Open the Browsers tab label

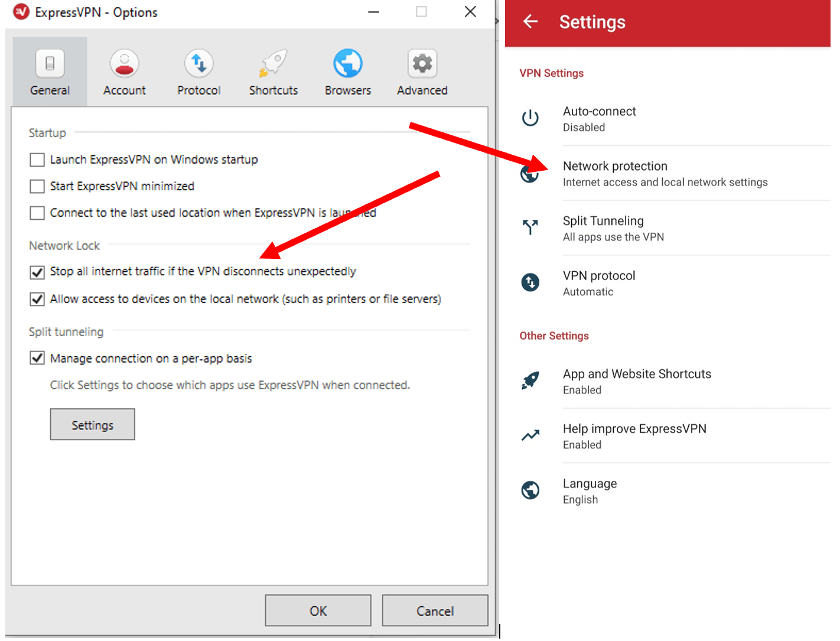tap(348, 90)
